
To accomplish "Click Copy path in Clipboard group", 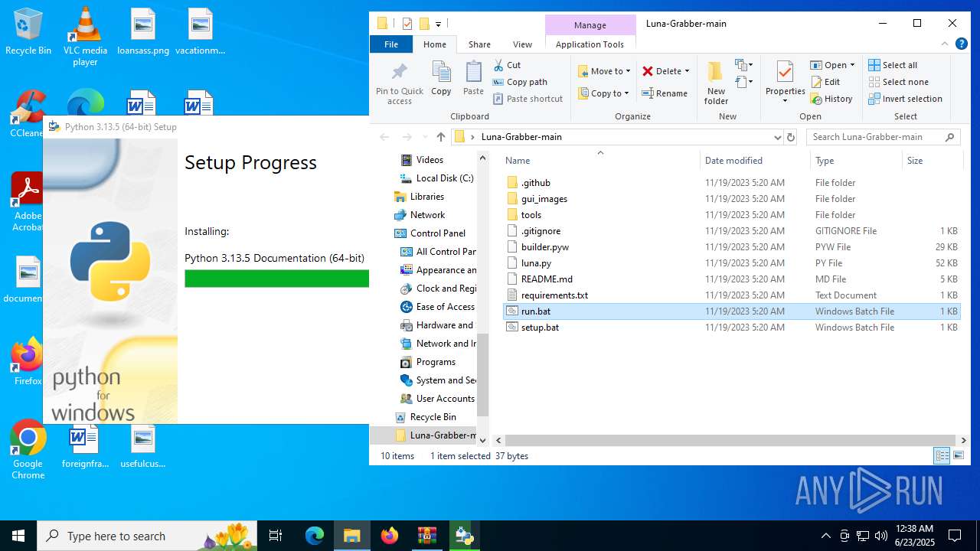I will coord(520,82).
